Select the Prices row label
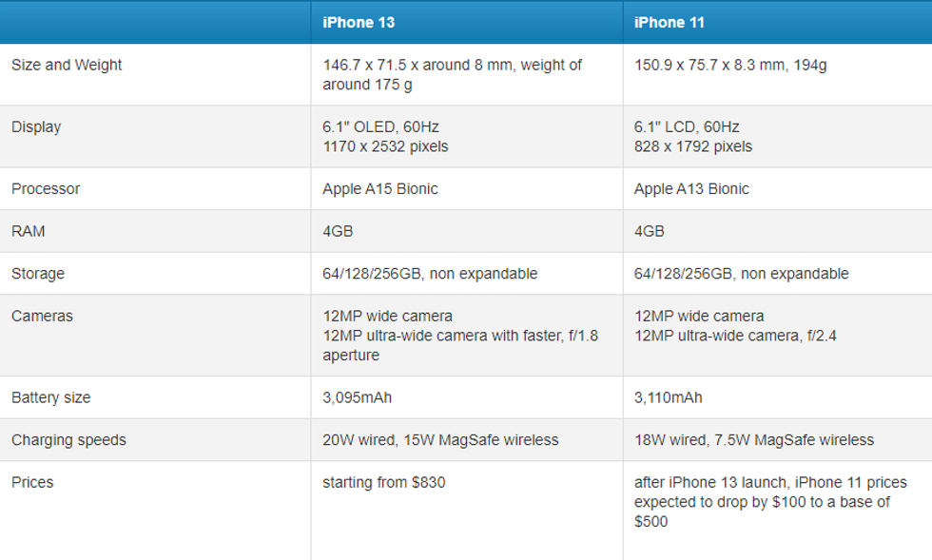The image size is (932, 560). (32, 482)
